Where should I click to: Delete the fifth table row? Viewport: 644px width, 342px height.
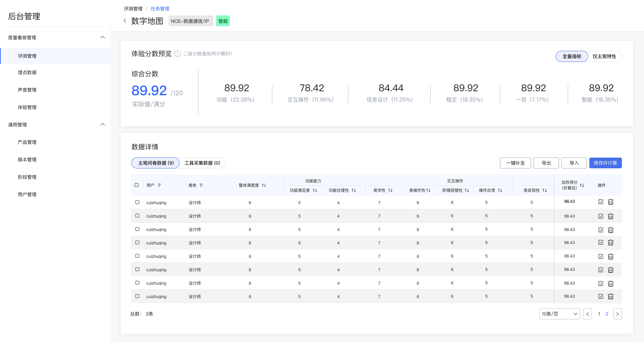(x=611, y=256)
